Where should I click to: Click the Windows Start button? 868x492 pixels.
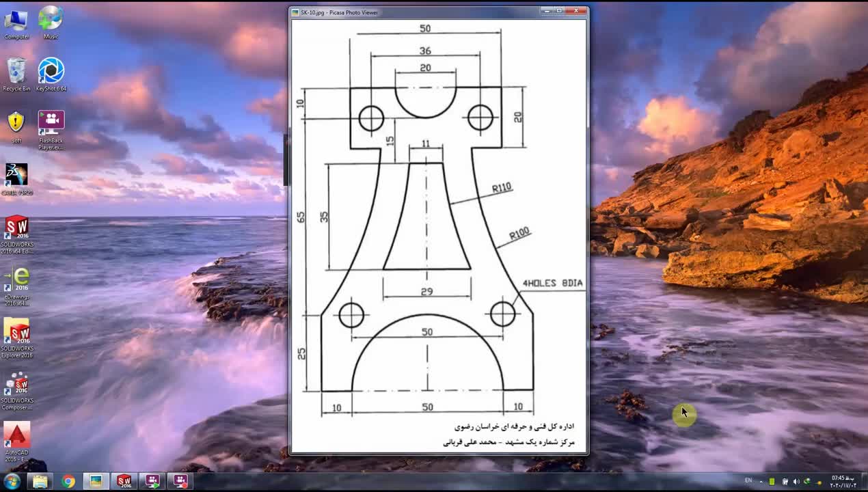[x=12, y=482]
